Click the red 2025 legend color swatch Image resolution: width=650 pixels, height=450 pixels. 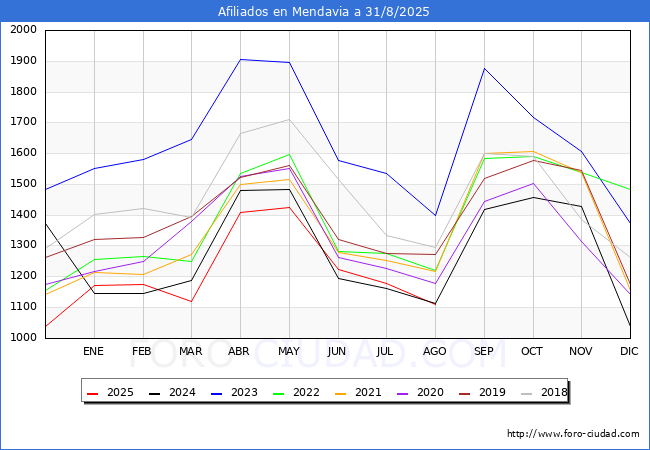(x=92, y=393)
